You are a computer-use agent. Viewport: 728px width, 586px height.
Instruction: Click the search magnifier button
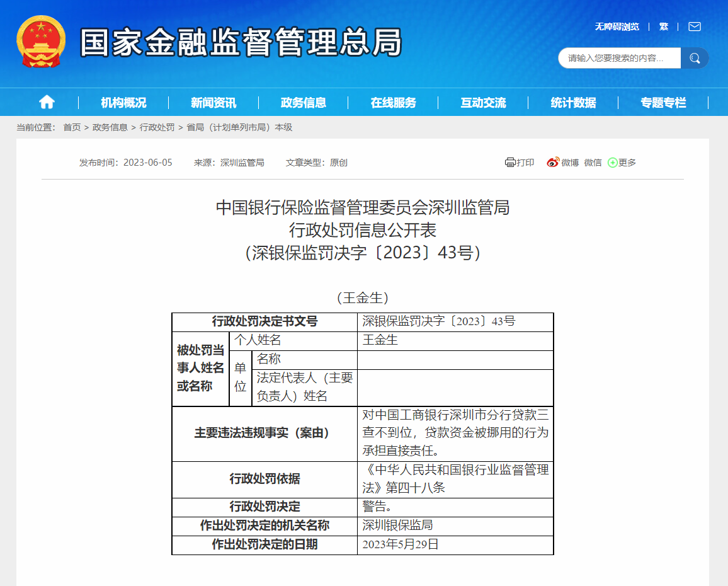click(695, 58)
